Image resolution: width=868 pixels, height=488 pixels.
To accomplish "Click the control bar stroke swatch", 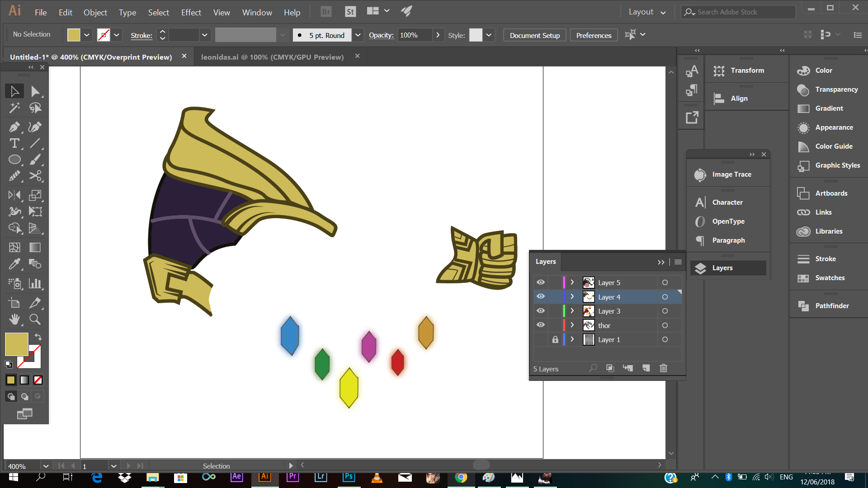I will (x=104, y=35).
